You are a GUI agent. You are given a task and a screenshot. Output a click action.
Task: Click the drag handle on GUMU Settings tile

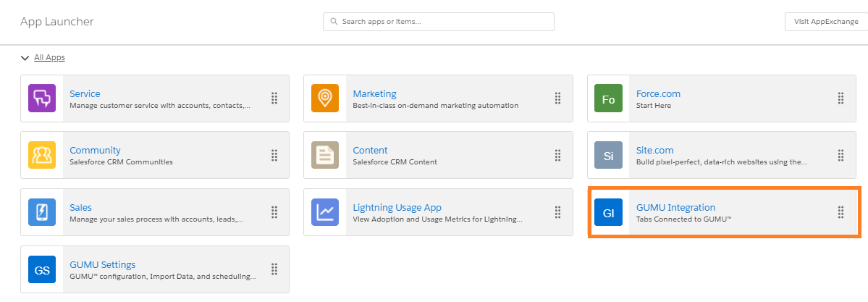point(274,269)
